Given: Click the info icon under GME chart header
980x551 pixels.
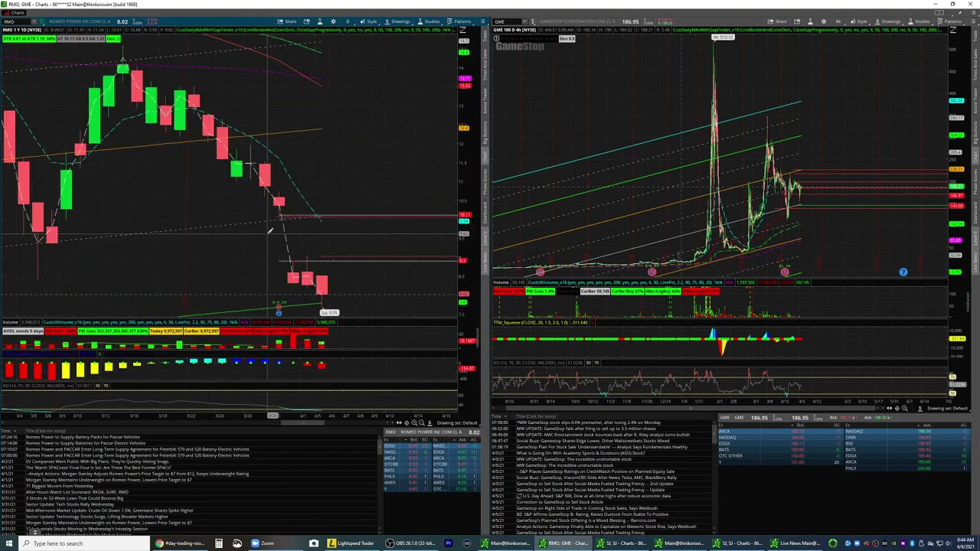Looking at the screenshot, I should 496,38.
